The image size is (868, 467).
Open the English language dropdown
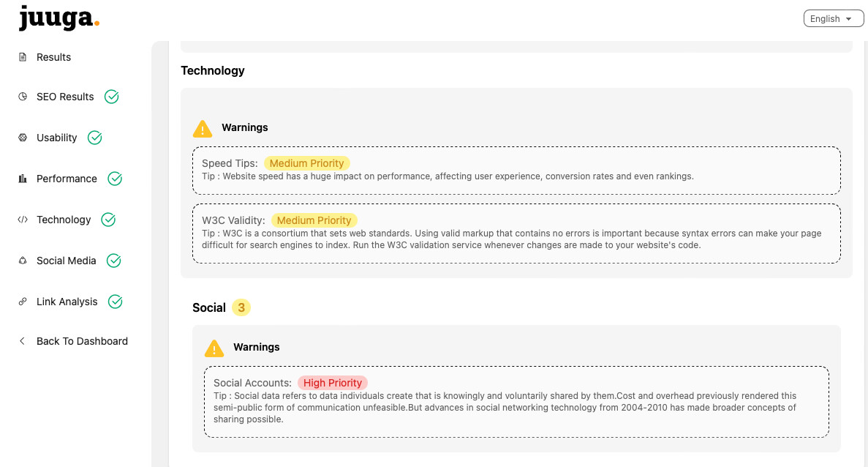833,19
